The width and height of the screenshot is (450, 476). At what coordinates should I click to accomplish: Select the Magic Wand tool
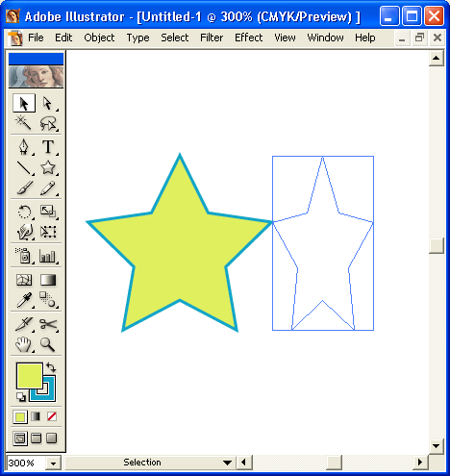tap(23, 123)
